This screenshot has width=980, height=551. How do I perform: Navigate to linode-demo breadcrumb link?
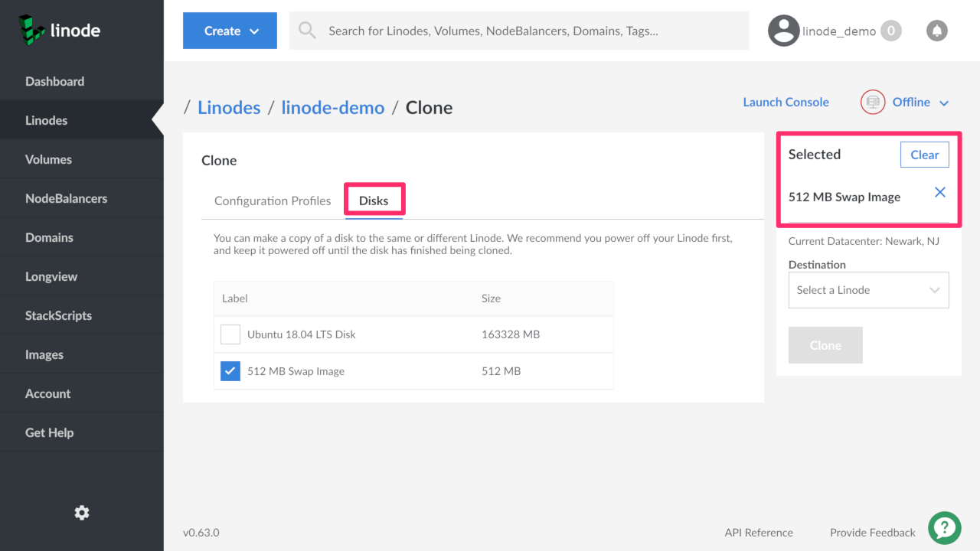click(x=332, y=108)
